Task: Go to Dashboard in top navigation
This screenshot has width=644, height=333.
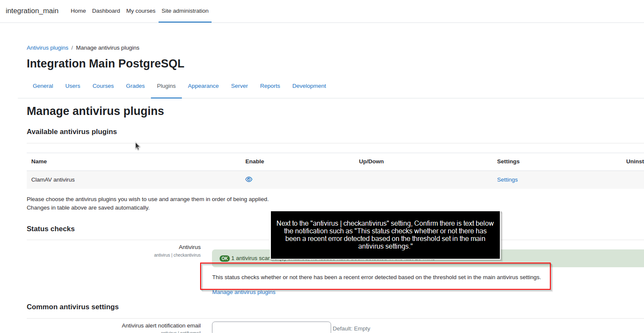Action: (x=106, y=11)
